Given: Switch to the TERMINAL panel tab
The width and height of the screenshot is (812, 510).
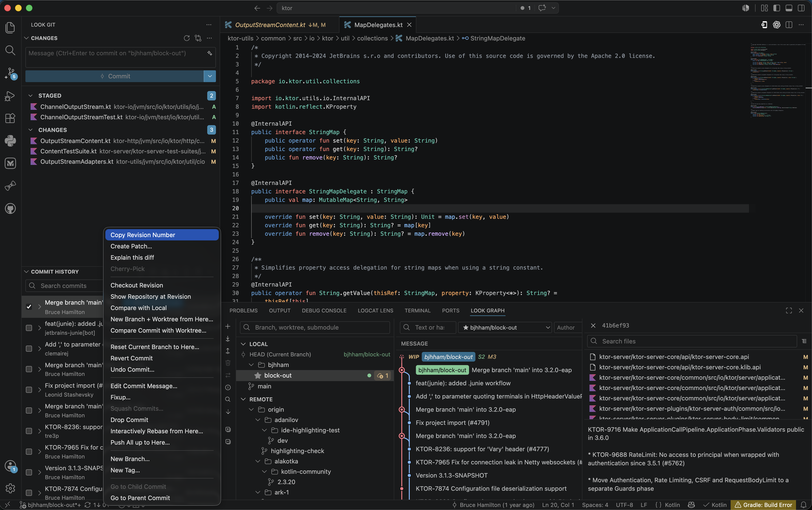Looking at the screenshot, I should tap(418, 310).
